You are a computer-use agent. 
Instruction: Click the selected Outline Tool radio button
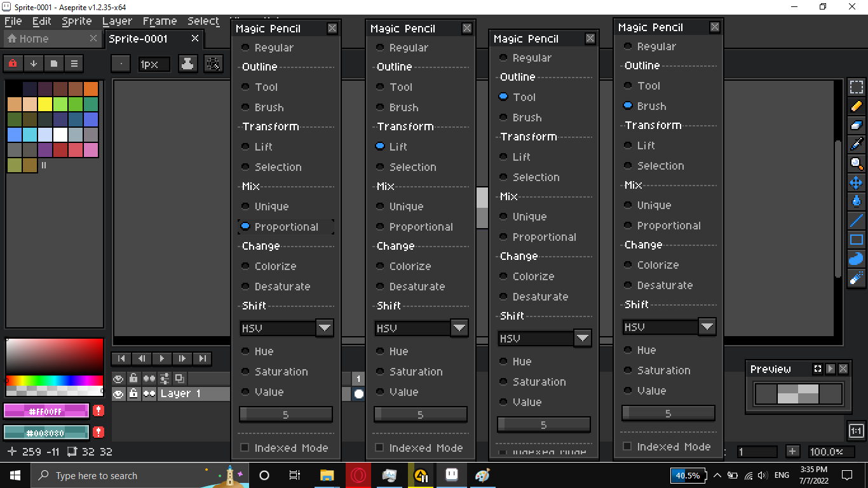(503, 97)
